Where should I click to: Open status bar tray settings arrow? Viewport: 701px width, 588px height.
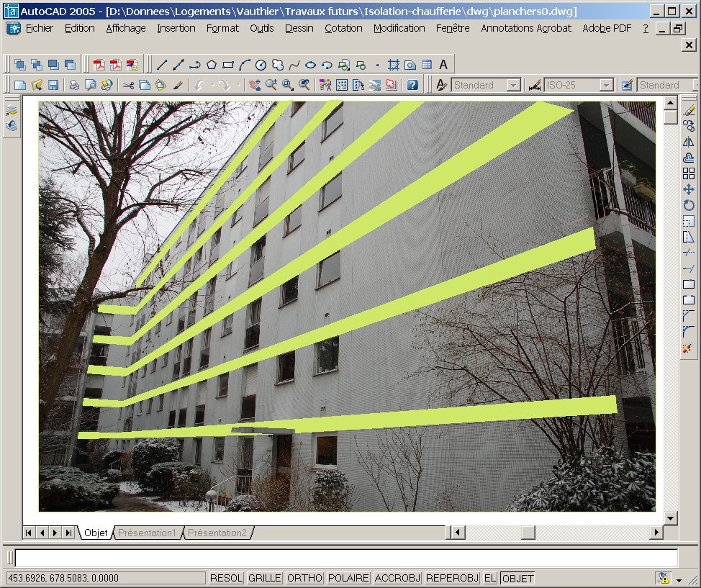click(679, 579)
